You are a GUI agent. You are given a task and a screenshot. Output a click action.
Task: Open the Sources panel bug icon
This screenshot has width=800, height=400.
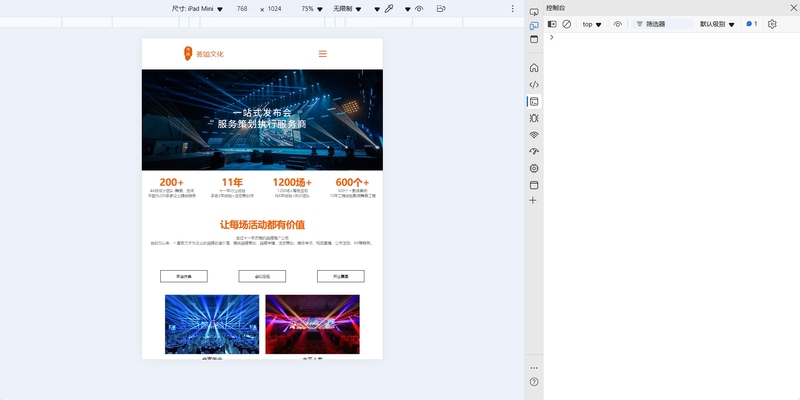tap(534, 118)
